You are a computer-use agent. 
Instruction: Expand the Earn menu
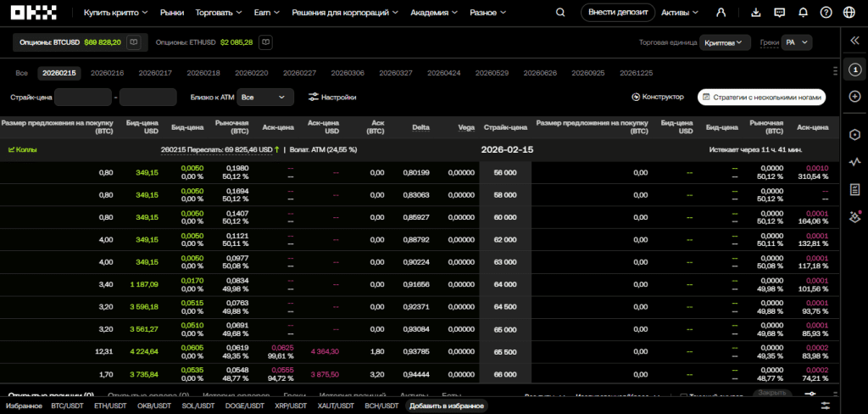coord(267,12)
